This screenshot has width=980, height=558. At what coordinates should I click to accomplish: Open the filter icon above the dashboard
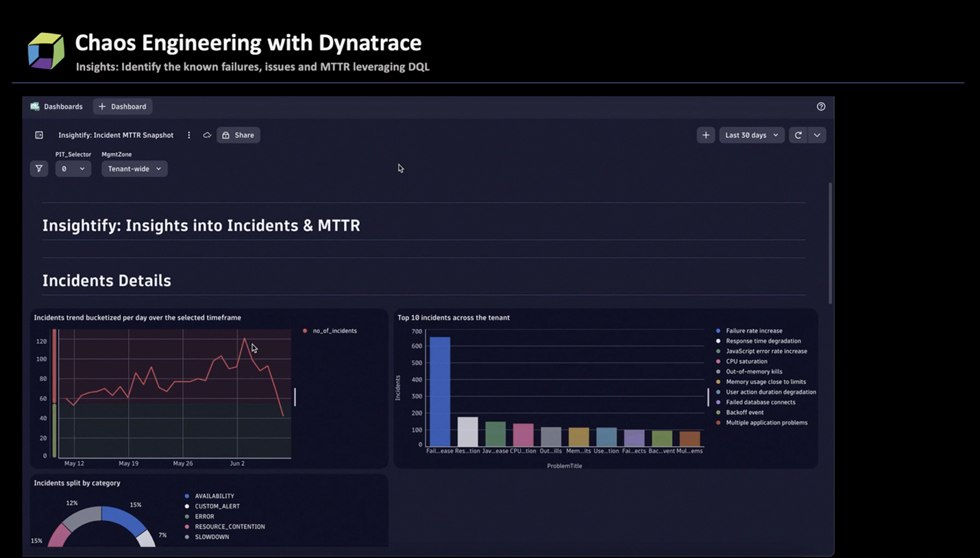click(x=39, y=169)
